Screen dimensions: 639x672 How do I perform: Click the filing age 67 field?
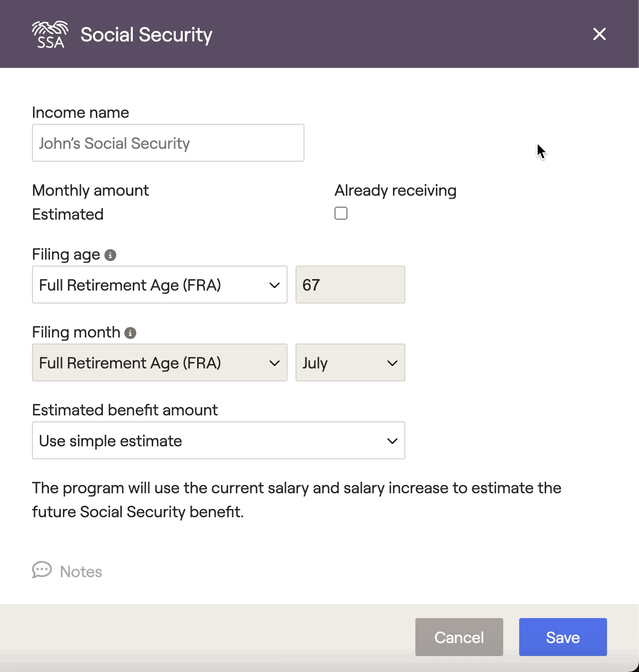click(x=350, y=285)
